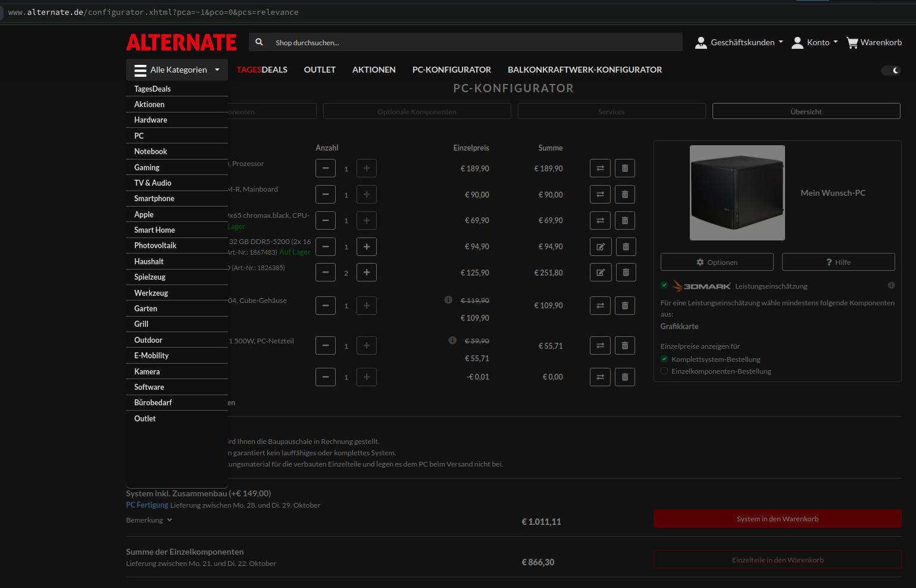Click the edit icon for the DDR5-5200 RAM row
This screenshot has height=588, width=916.
600,246
